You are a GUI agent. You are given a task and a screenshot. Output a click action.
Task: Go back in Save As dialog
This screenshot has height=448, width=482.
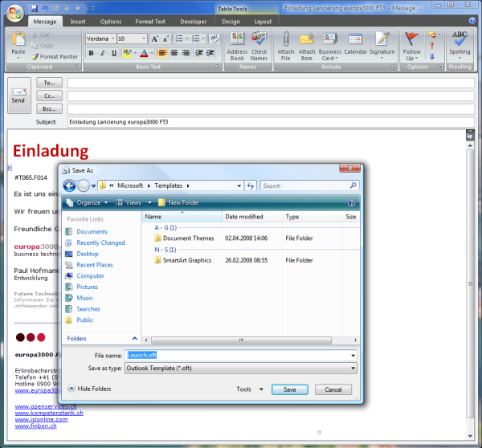(x=69, y=185)
